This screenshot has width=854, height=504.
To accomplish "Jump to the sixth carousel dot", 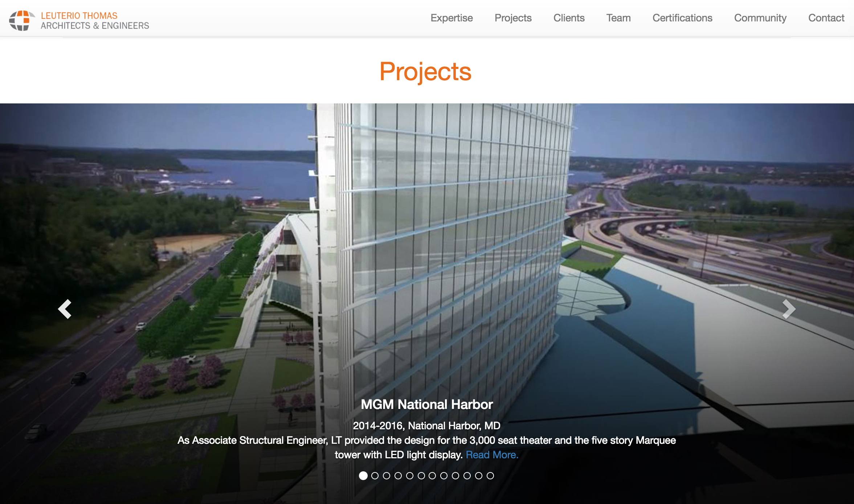I will (x=421, y=476).
